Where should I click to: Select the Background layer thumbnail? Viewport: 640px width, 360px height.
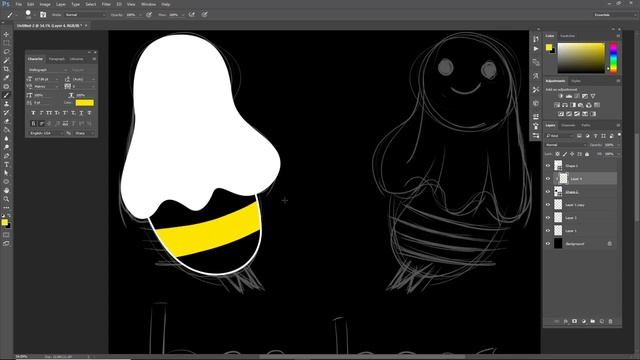pos(558,244)
